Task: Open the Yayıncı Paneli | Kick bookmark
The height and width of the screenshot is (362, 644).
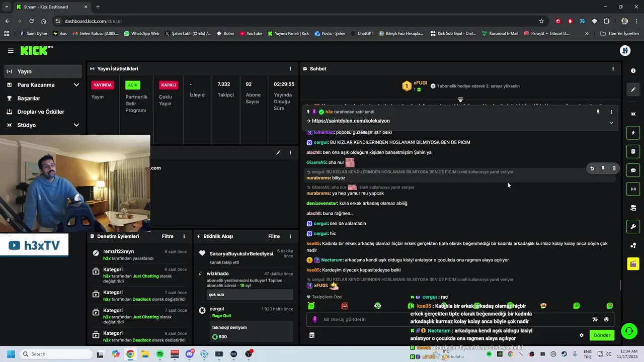Action: point(288,34)
